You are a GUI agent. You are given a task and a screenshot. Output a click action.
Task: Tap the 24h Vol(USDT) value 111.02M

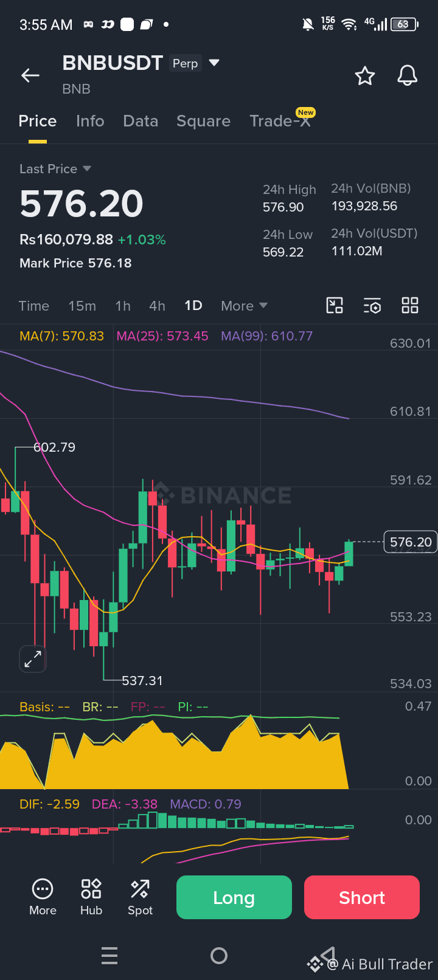(357, 251)
